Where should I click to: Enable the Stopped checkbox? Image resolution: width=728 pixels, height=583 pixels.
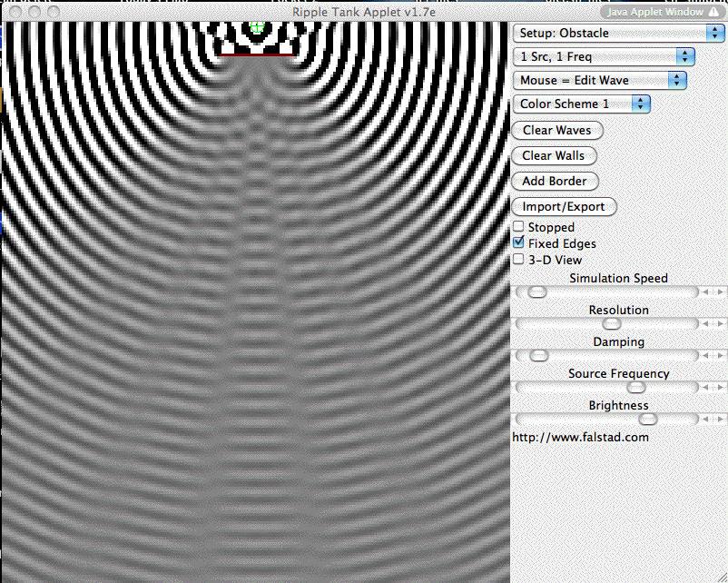(518, 226)
